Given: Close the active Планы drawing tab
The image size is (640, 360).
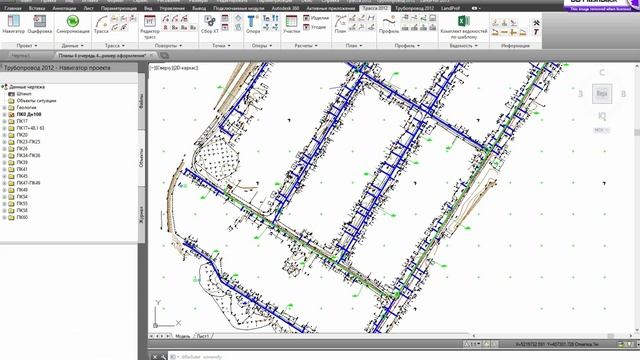Looking at the screenshot, I should pos(151,56).
